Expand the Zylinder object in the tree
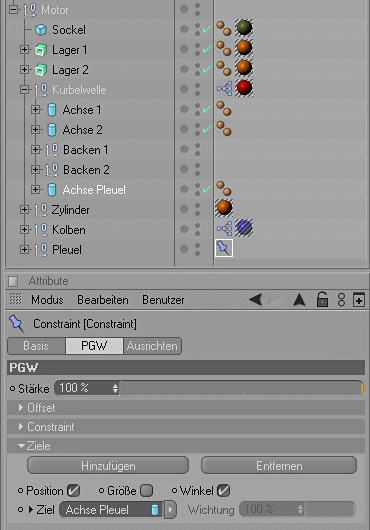Image resolution: width=370 pixels, height=530 pixels. [24, 210]
